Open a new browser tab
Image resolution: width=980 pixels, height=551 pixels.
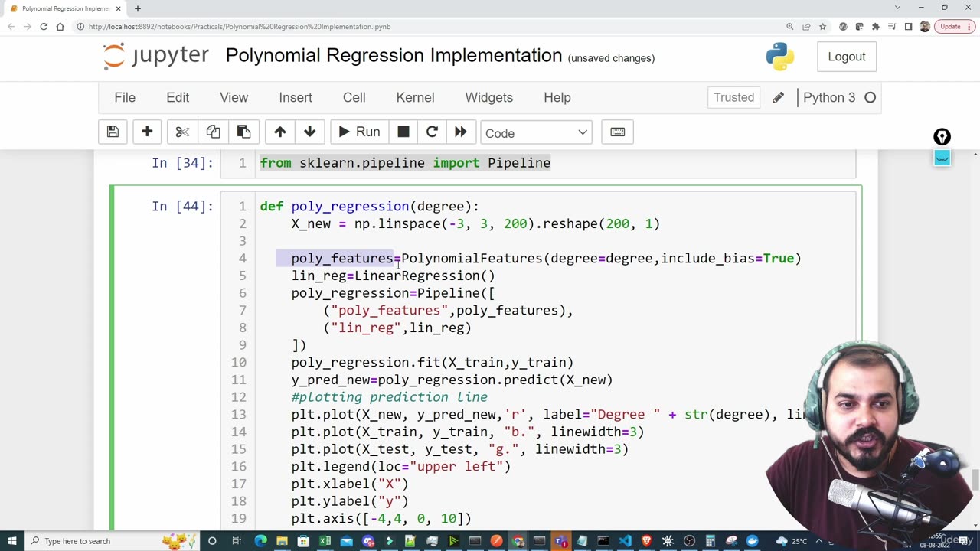coord(138,8)
